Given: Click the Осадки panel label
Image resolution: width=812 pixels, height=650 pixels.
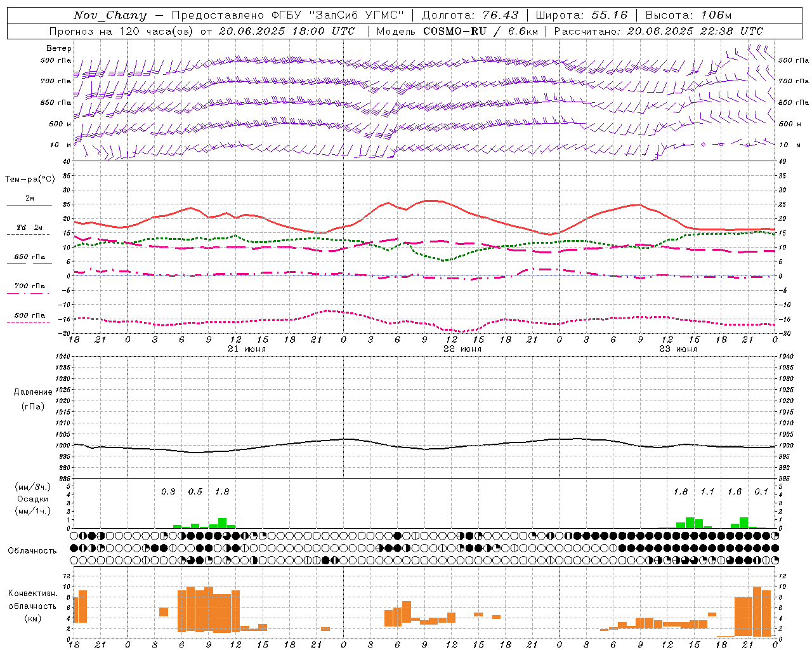Looking at the screenshot, I should [32, 499].
